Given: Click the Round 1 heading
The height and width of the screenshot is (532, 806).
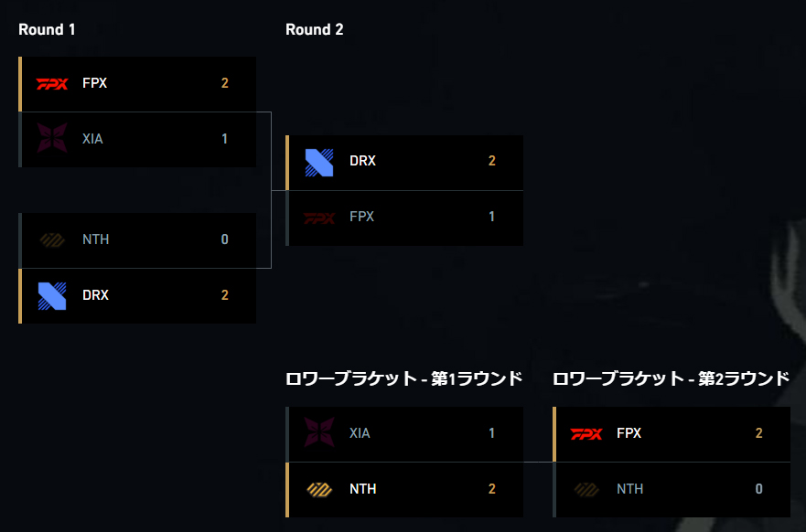Looking at the screenshot, I should coord(47,29).
